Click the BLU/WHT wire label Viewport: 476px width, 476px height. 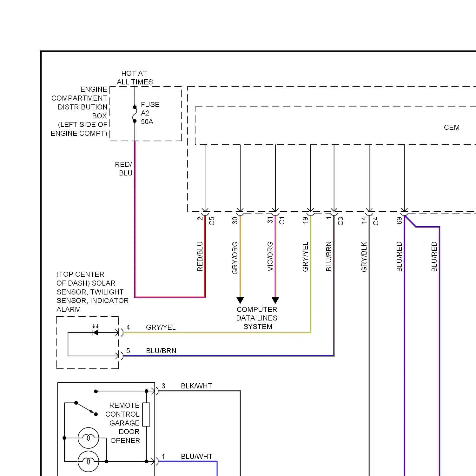point(196,456)
